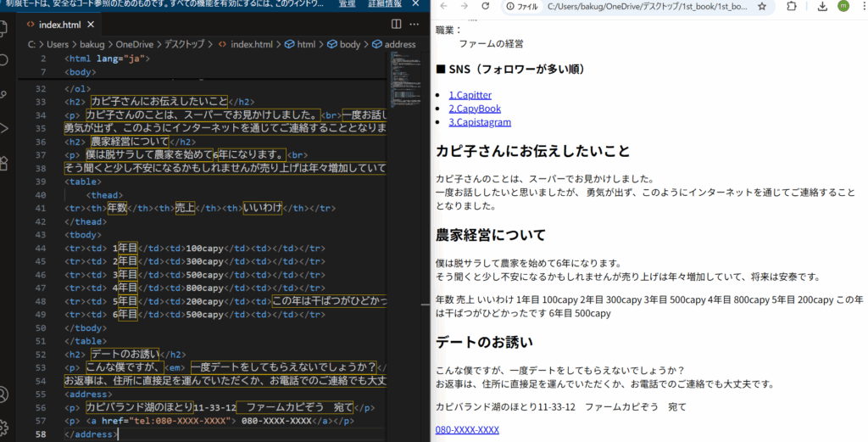Bookmark this page with the star icon

pyautogui.click(x=762, y=7)
